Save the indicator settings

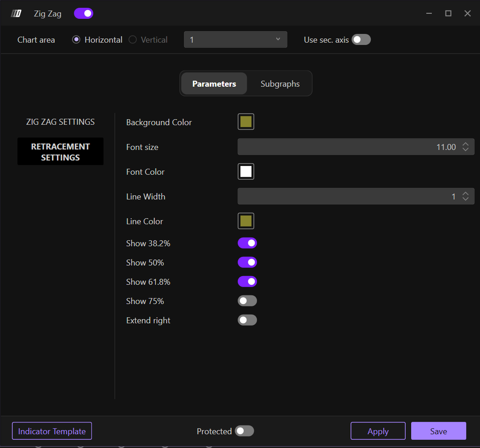(438, 431)
